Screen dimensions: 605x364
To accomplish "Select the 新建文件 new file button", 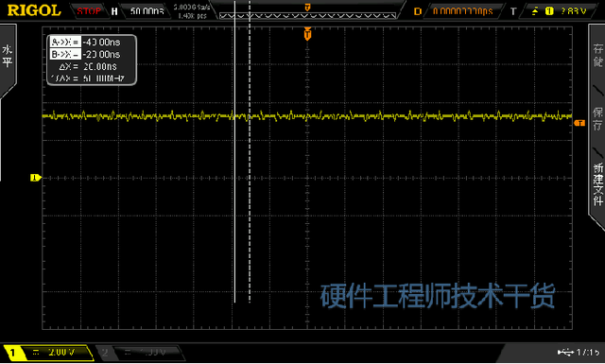I will coord(597,184).
